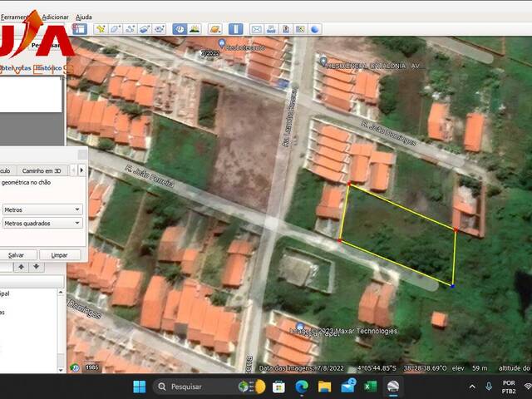
Task: Open the Windows Start menu
Action: (140, 387)
